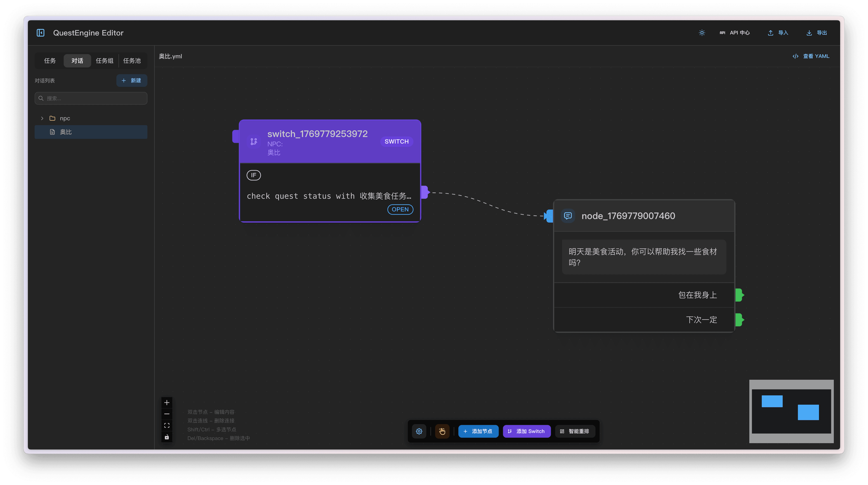
Task: Zoom out with the minus control
Action: pyautogui.click(x=167, y=414)
